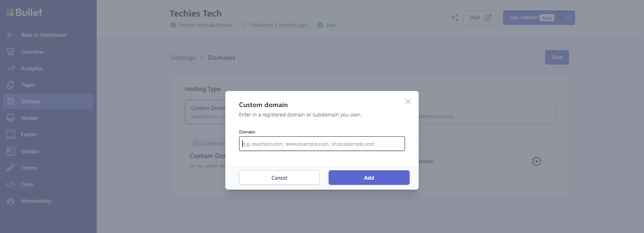Click the Save button
Screen dimensions: 644x233
[557, 57]
